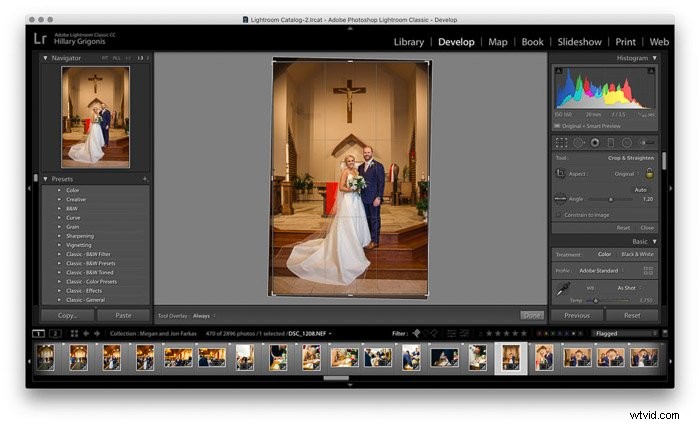This screenshot has height=425, width=700.
Task: Expand the Vignetting preset group
Action: 59,245
